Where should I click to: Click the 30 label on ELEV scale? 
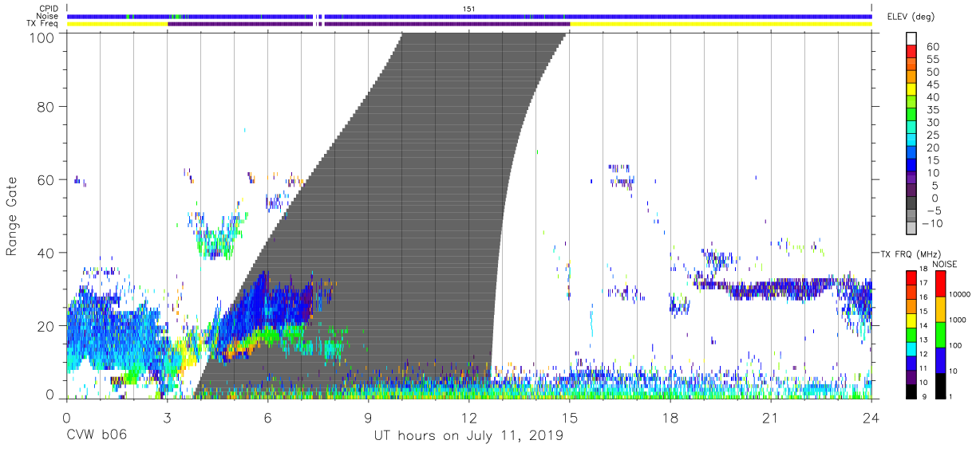(x=933, y=123)
